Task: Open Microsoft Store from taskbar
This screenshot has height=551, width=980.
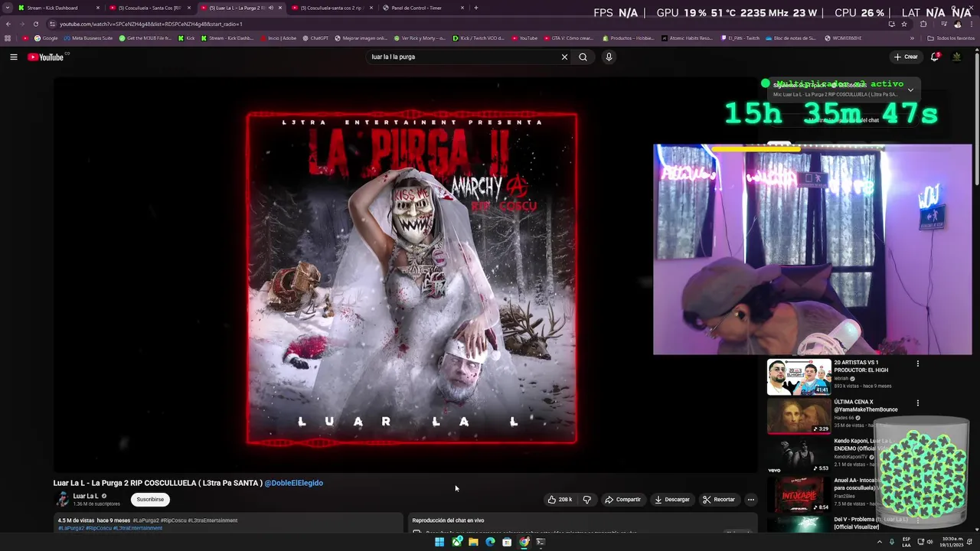Action: (507, 542)
